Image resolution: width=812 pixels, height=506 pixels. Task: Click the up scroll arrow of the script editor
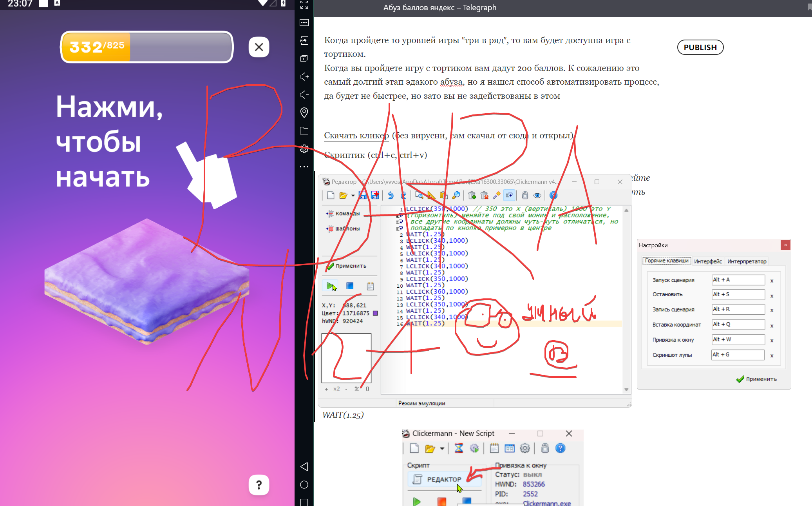pos(626,210)
